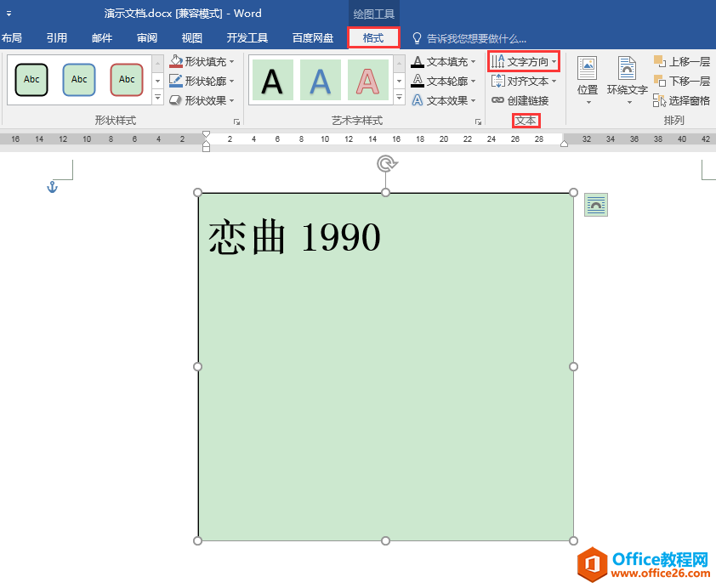Click the bottom-right resize handle of shape
The height and width of the screenshot is (588, 716).
573,540
